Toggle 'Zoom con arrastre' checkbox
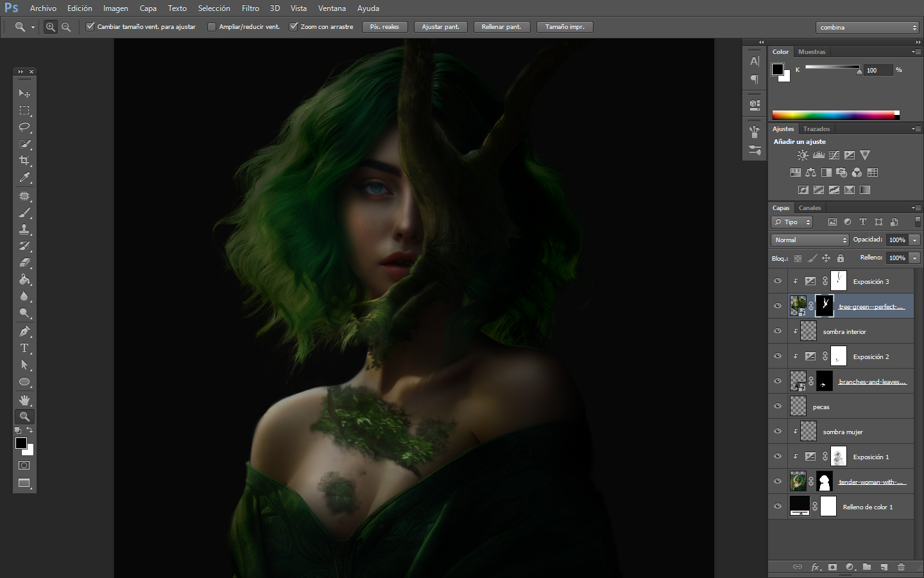This screenshot has width=924, height=578. 294,27
